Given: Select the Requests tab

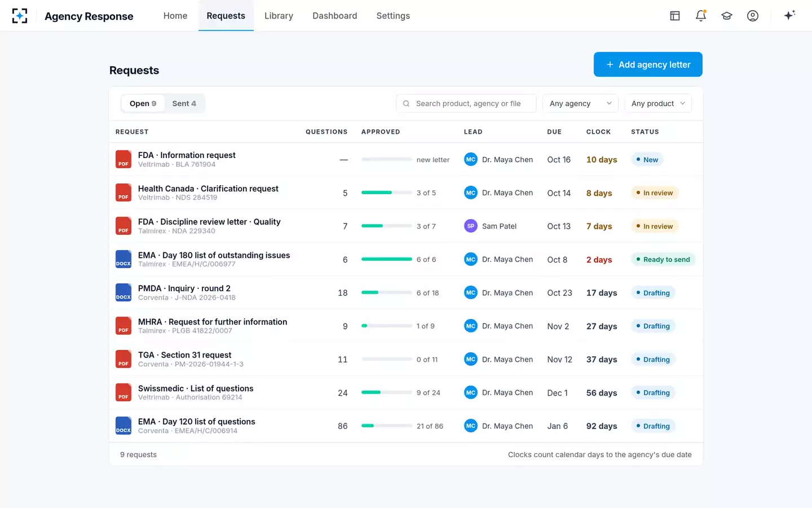Looking at the screenshot, I should tap(226, 16).
